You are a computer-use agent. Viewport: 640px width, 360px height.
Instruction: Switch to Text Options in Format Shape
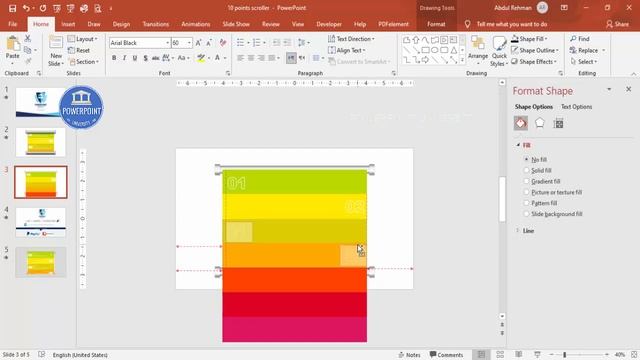(x=576, y=107)
